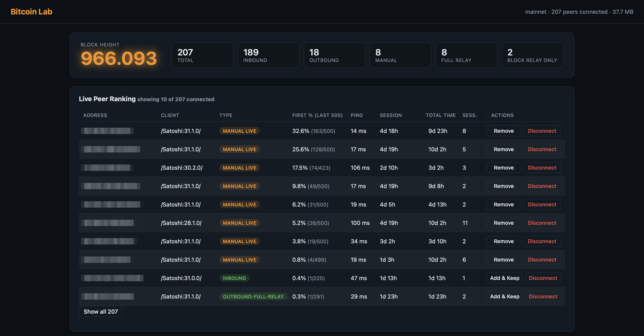Disconnect the peer with 3.8% first rate
Screen dimensions: 644x336
click(542, 241)
